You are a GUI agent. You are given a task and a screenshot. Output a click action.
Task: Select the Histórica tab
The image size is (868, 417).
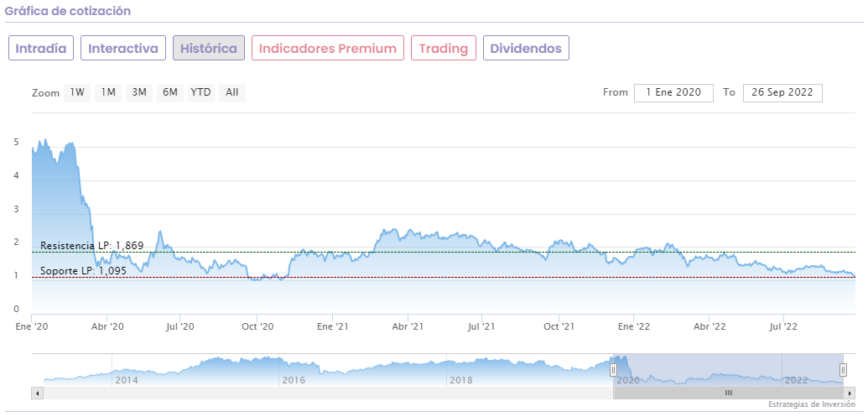click(x=209, y=48)
